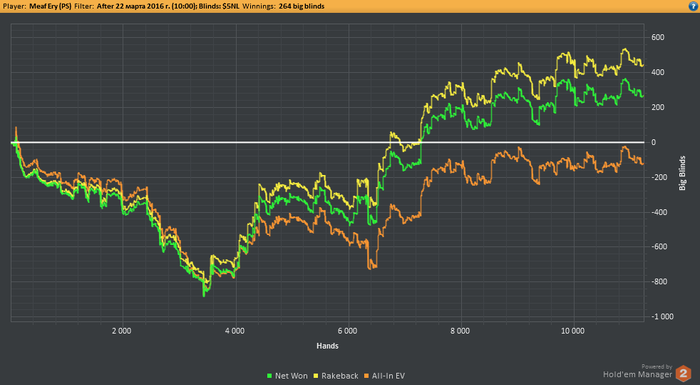Click the 0 big blinds axis label
Viewport: 700px width, 385px height.
click(x=654, y=142)
